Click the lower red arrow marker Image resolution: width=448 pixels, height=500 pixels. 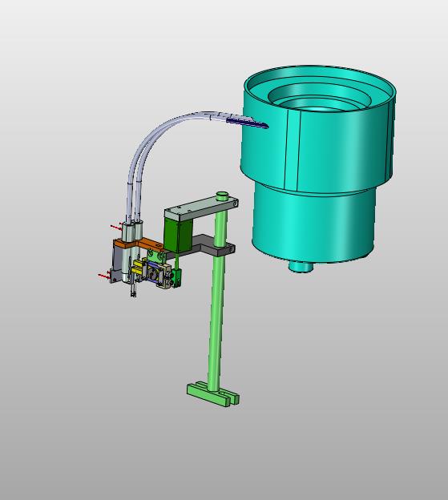point(104,276)
